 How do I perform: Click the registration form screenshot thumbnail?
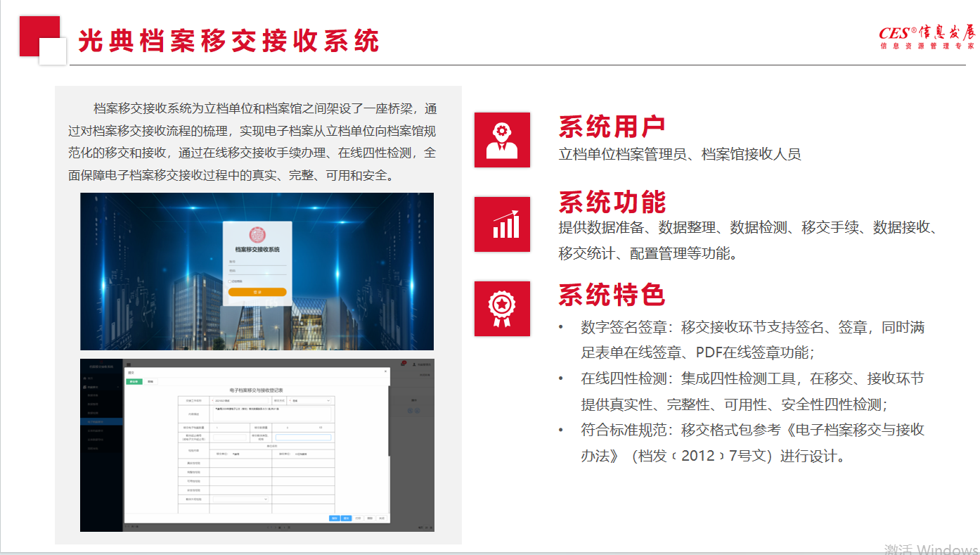point(257,445)
